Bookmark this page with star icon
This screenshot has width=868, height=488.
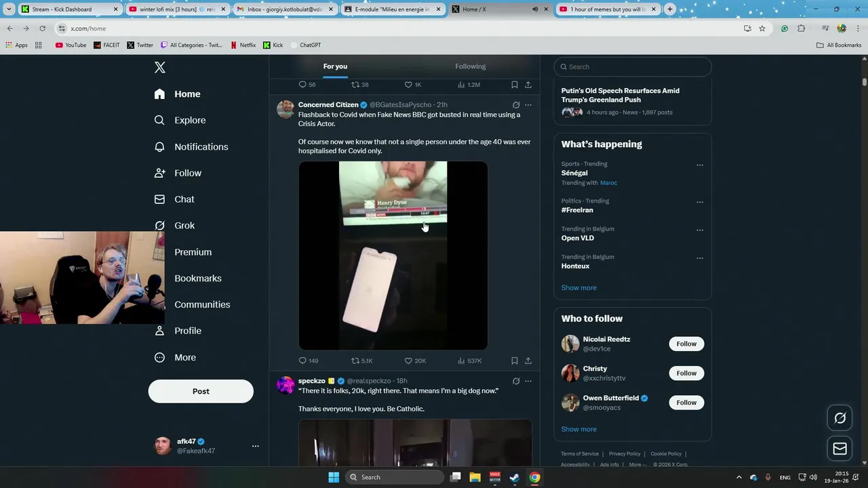click(x=762, y=28)
